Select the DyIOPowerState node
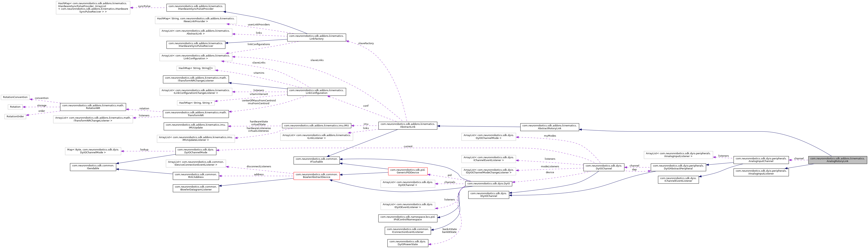Screen dimensions: 868x248 click(408, 243)
